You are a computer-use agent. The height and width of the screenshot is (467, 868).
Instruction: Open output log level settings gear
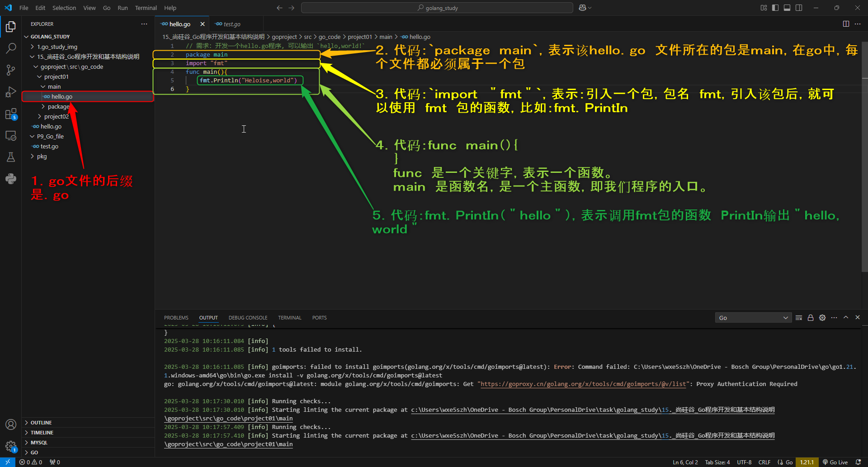pyautogui.click(x=822, y=318)
